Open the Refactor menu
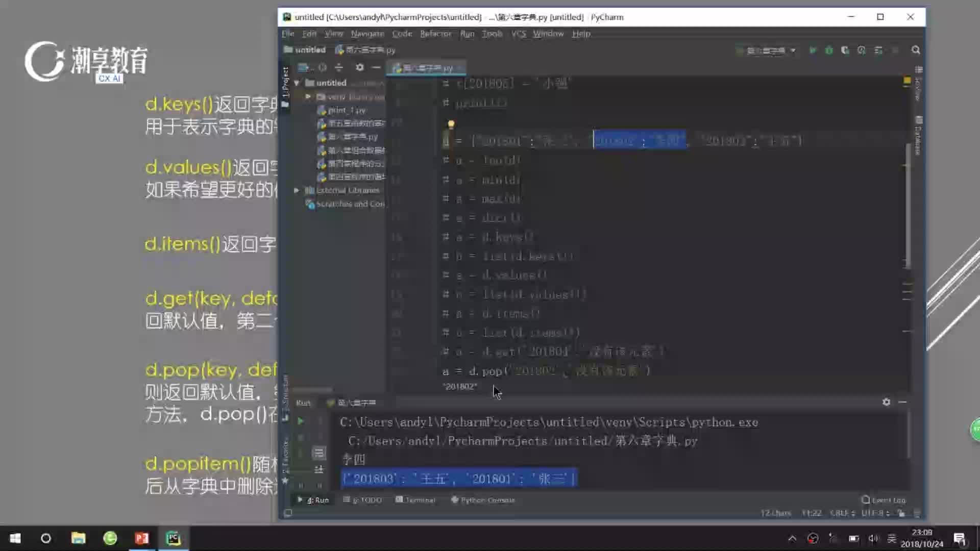 pyautogui.click(x=436, y=34)
